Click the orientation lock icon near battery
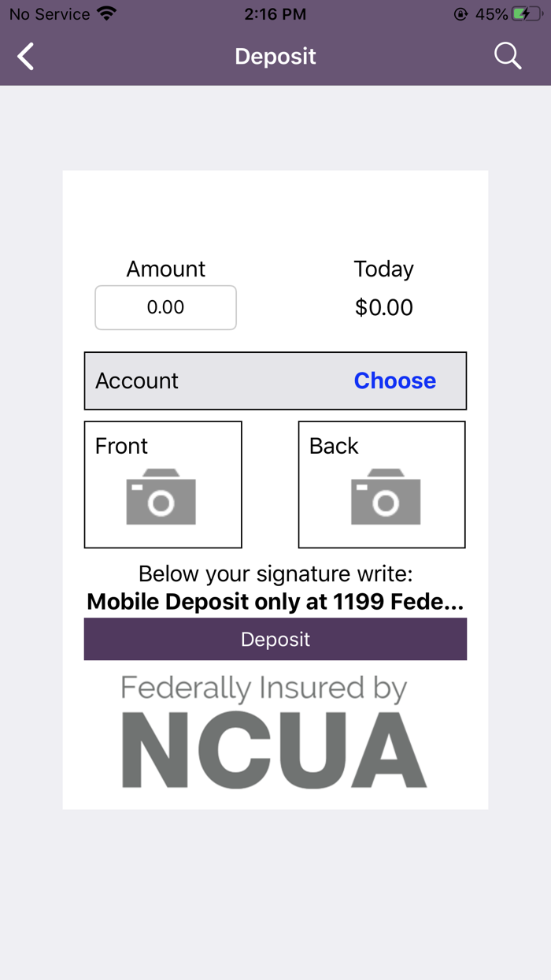Screen dimensions: 551x980 pyautogui.click(x=459, y=13)
